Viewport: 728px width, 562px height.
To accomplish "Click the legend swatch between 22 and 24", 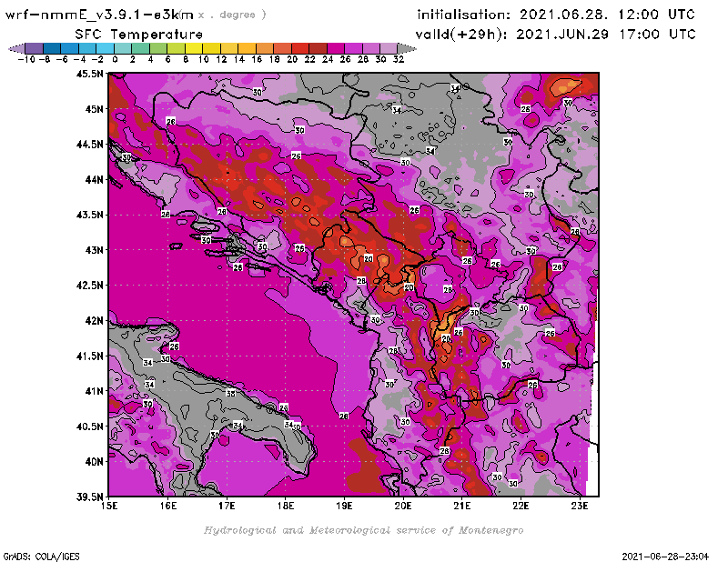I will click(318, 48).
